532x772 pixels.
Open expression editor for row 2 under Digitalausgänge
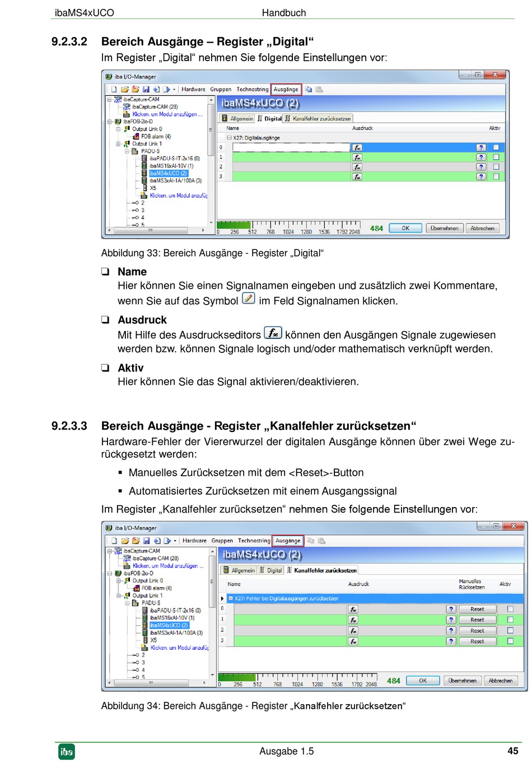tap(357, 167)
